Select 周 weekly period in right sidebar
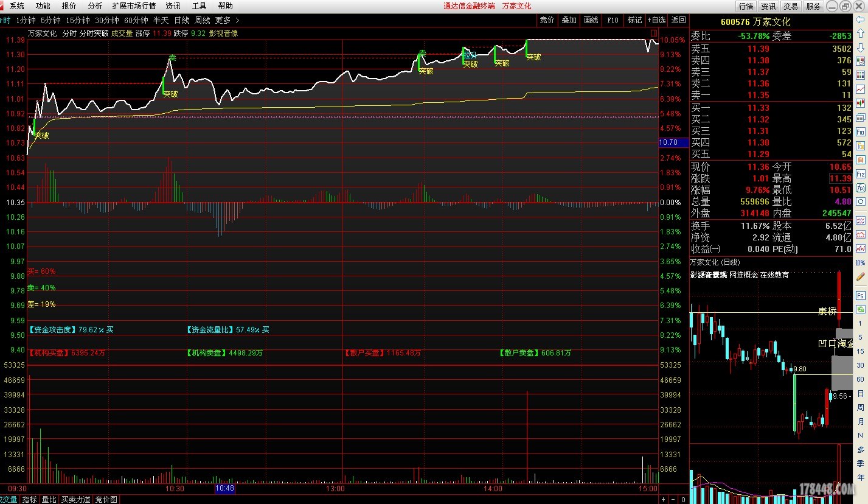 [861, 407]
